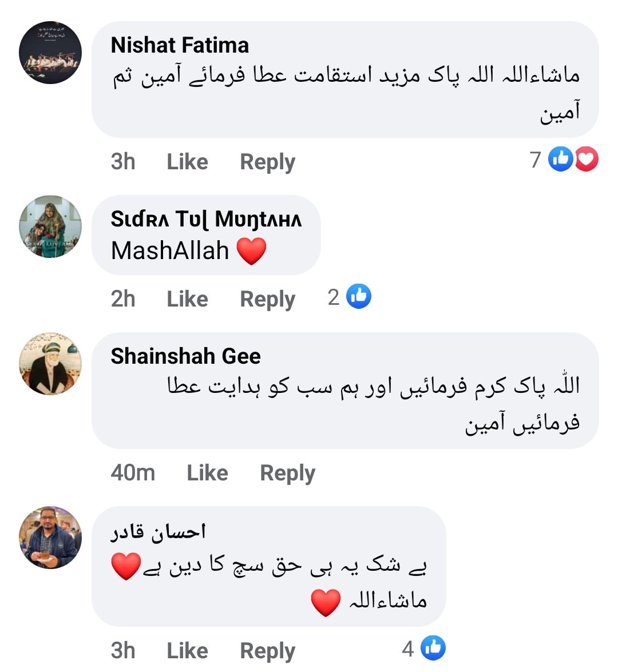The height and width of the screenshot is (672, 618).
Task: Click heart reaction icon on Nishat's comment
Action: (587, 160)
